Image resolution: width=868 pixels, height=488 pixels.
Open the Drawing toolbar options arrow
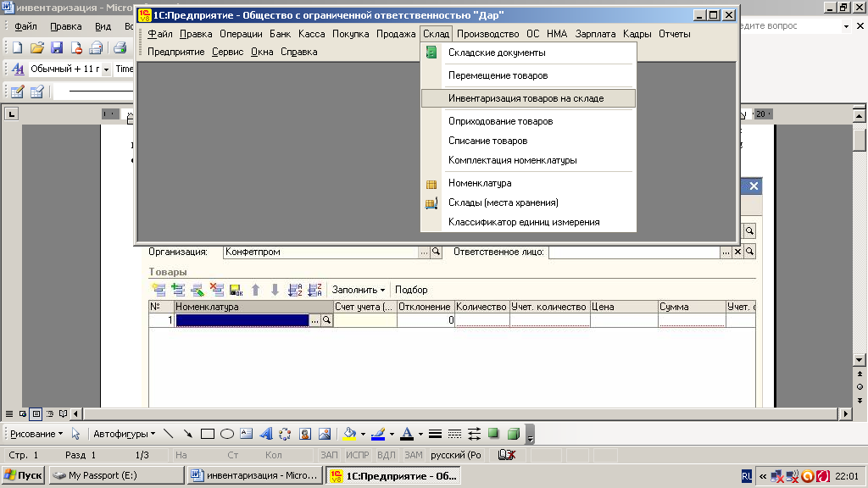[530, 435]
